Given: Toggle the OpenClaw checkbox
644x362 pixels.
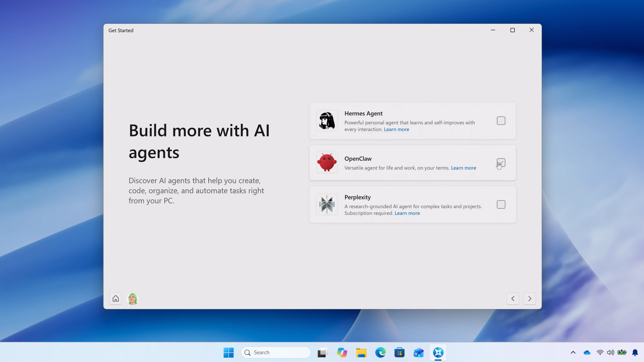Looking at the screenshot, I should [x=501, y=163].
